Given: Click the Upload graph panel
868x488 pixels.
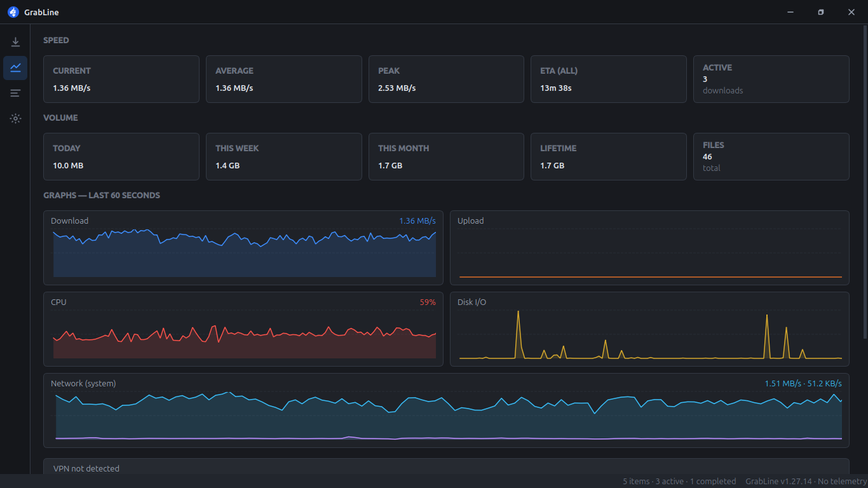Looking at the screenshot, I should click(x=649, y=248).
